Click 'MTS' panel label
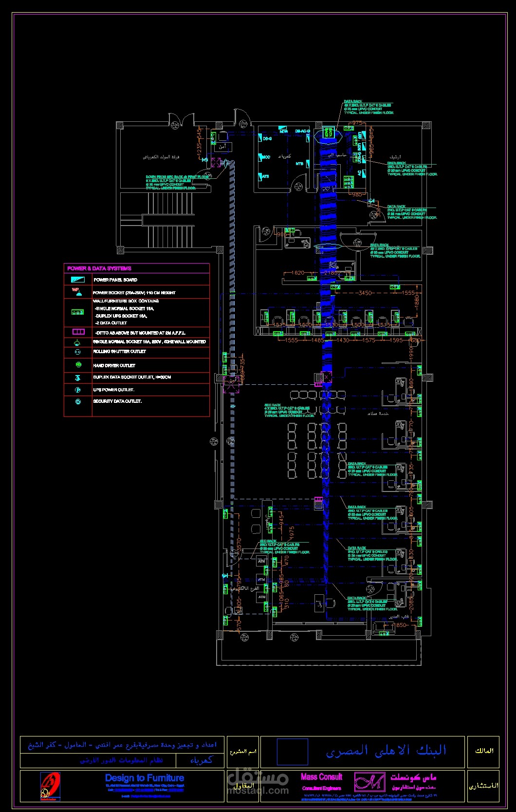Image resolution: width=516 pixels, height=812 pixels. (x=299, y=164)
